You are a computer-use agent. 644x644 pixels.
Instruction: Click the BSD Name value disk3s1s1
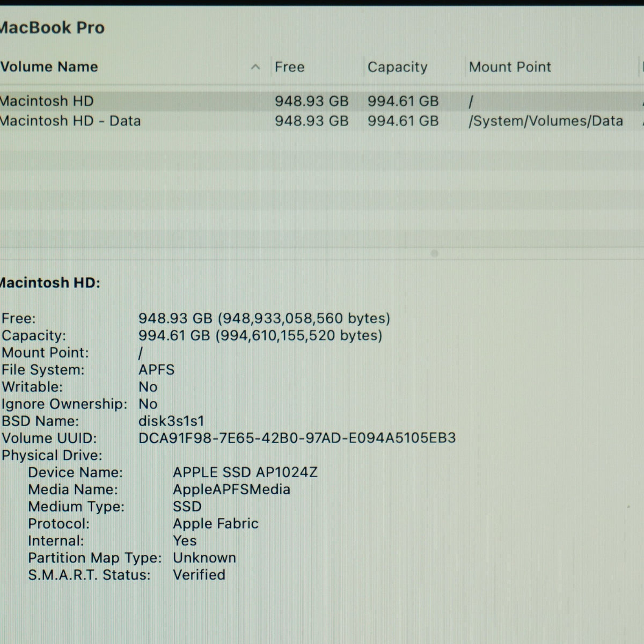point(171,421)
